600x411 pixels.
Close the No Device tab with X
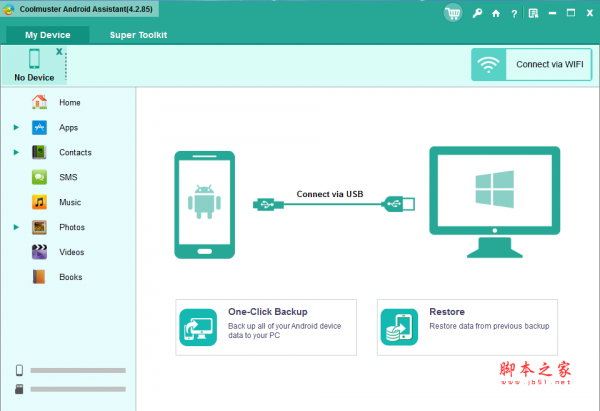coord(59,51)
